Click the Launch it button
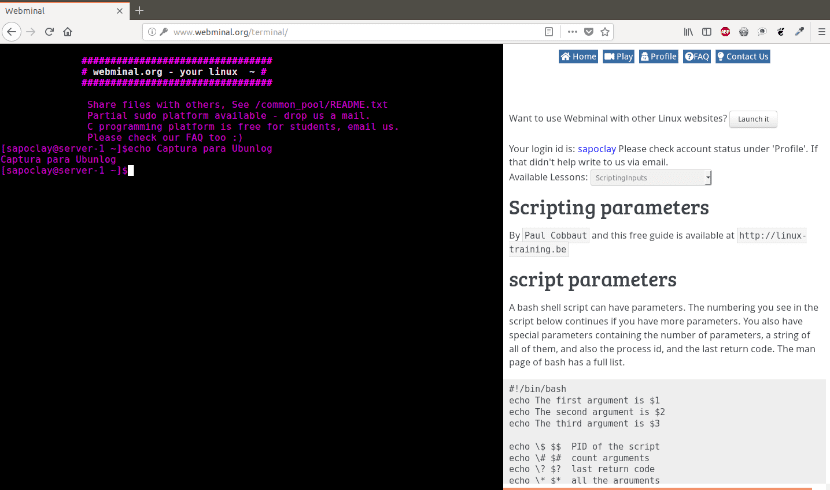Screen dimensions: 830x490 (753, 119)
